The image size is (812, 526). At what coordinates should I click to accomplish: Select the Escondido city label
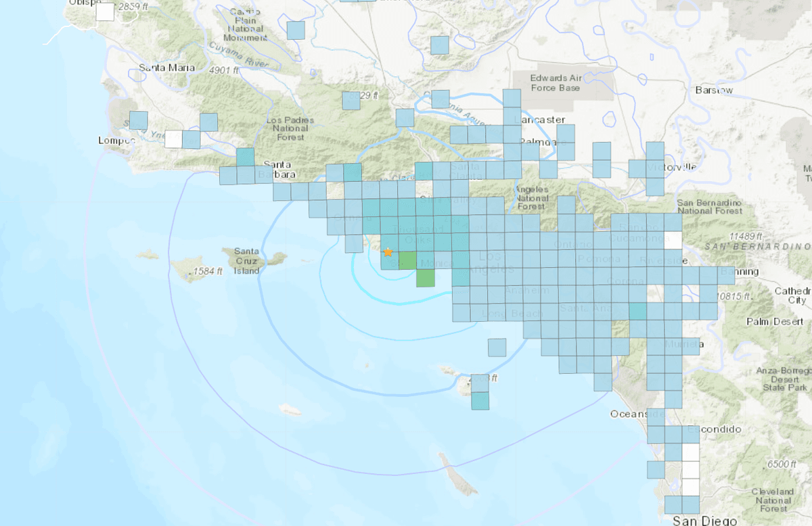tap(714, 429)
